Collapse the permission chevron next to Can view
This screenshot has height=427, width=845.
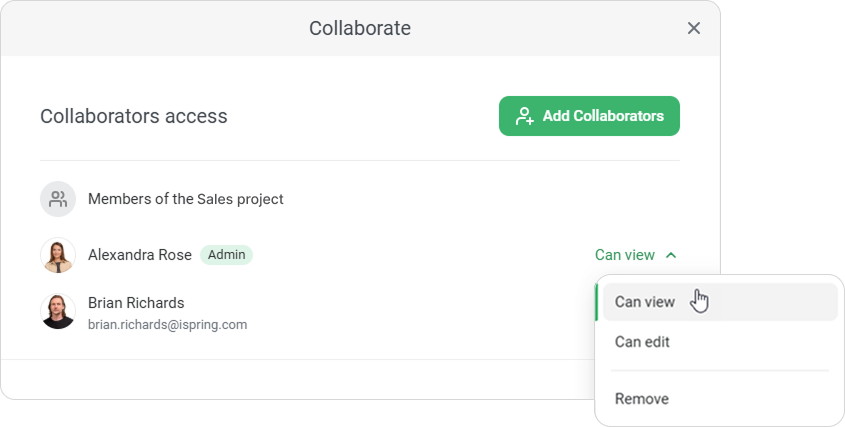(x=671, y=255)
